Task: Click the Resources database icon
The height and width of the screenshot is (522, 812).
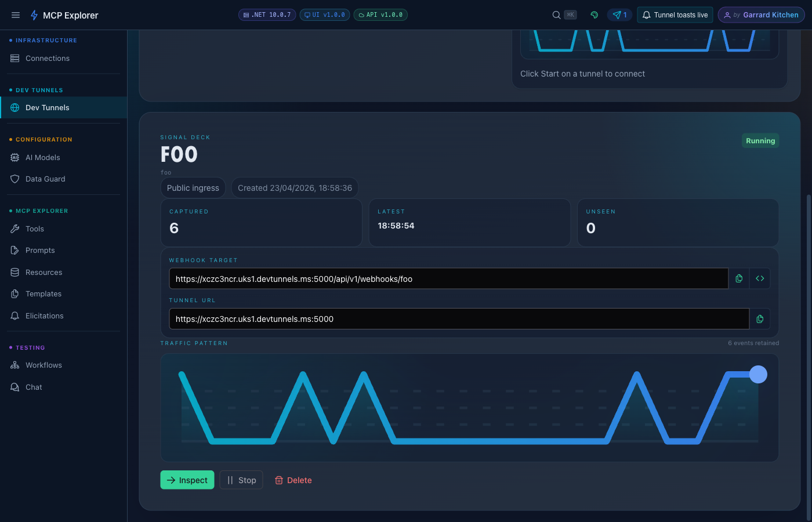Action: tap(15, 273)
